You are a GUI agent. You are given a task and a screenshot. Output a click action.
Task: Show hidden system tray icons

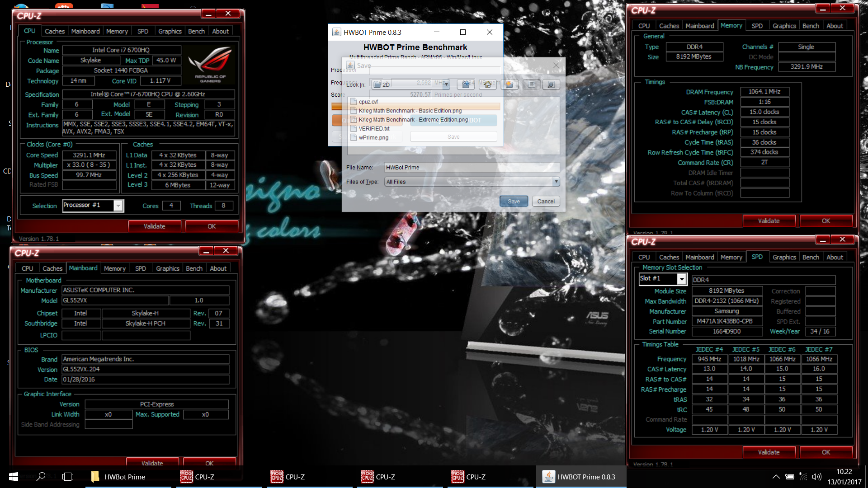pyautogui.click(x=776, y=477)
